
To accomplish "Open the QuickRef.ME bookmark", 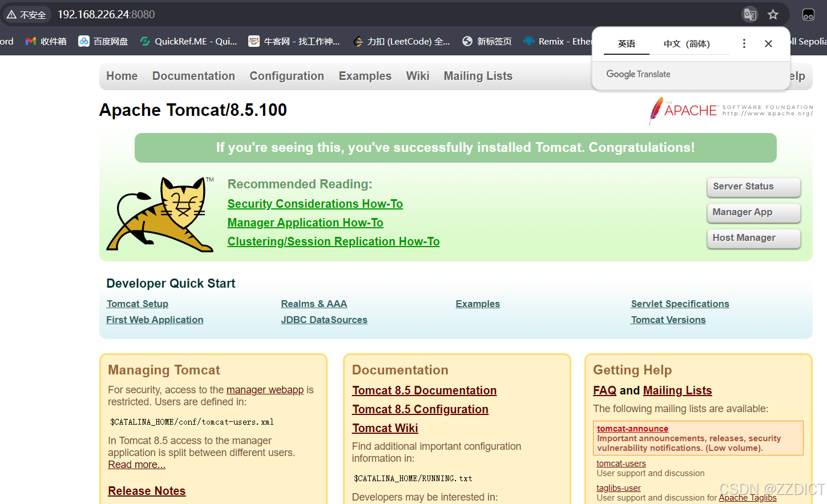I will pyautogui.click(x=188, y=41).
